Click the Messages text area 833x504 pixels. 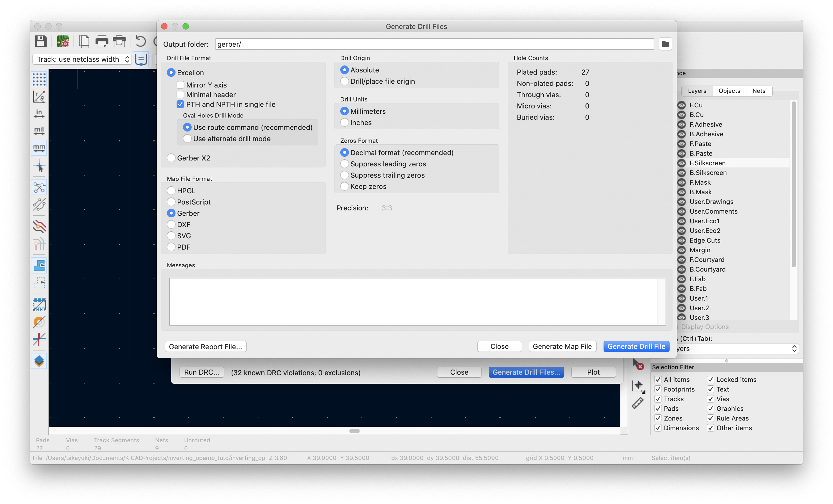coord(418,302)
